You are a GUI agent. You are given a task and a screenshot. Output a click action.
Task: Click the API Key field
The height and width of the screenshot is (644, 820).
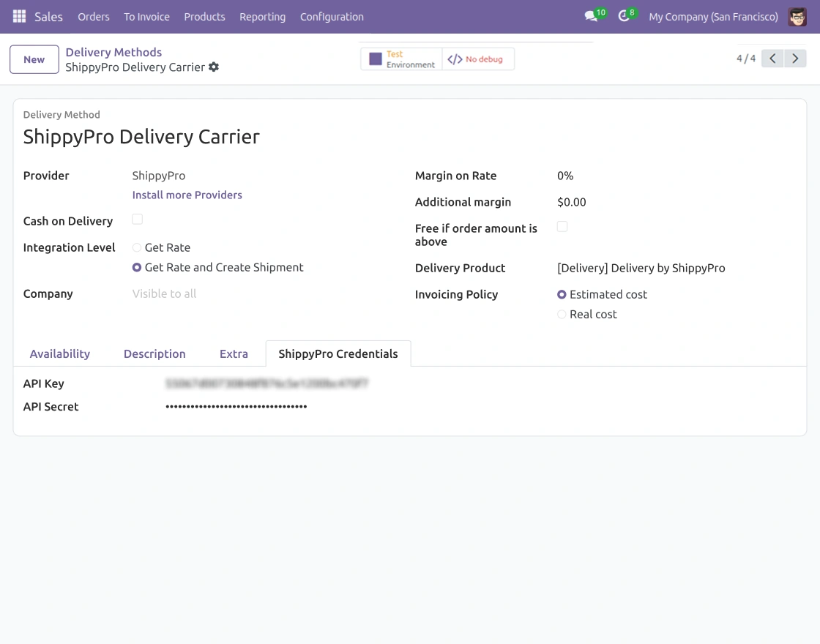tap(266, 383)
